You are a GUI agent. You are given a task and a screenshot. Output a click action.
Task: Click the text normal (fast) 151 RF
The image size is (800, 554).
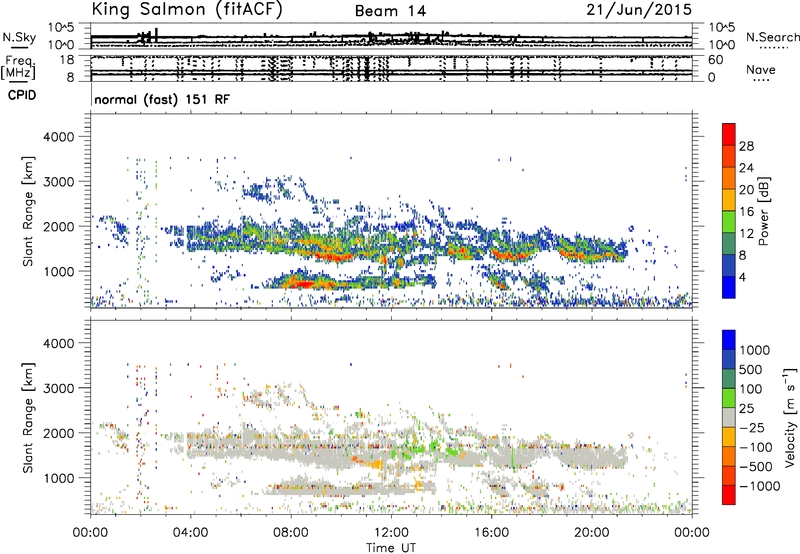click(x=162, y=99)
